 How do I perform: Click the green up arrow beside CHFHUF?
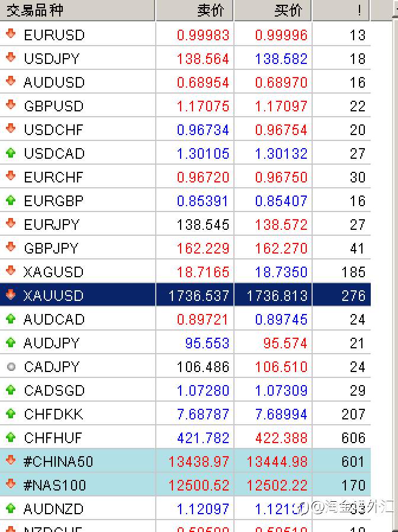pyautogui.click(x=11, y=438)
